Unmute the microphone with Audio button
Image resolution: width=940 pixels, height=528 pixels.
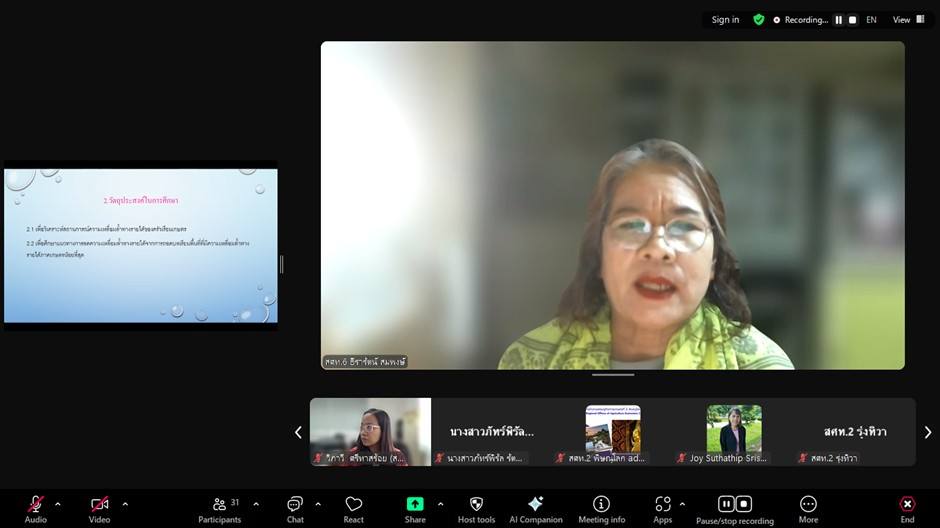click(x=36, y=508)
